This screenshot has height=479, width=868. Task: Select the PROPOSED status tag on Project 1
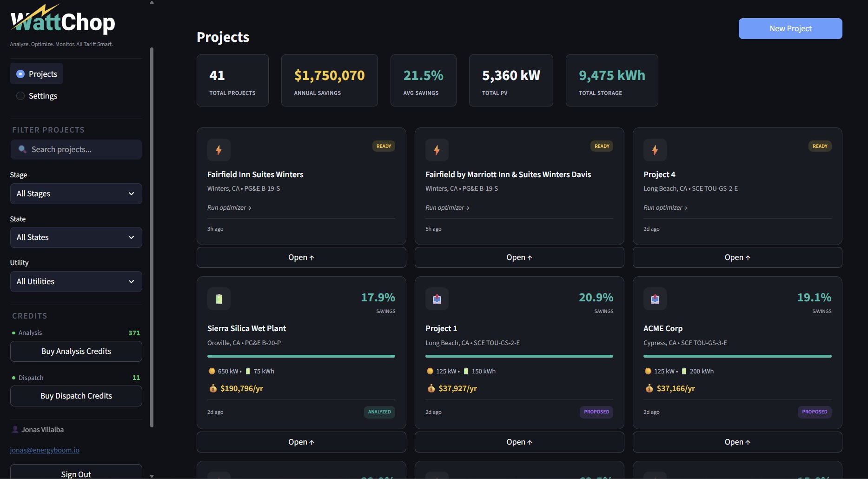click(x=596, y=412)
